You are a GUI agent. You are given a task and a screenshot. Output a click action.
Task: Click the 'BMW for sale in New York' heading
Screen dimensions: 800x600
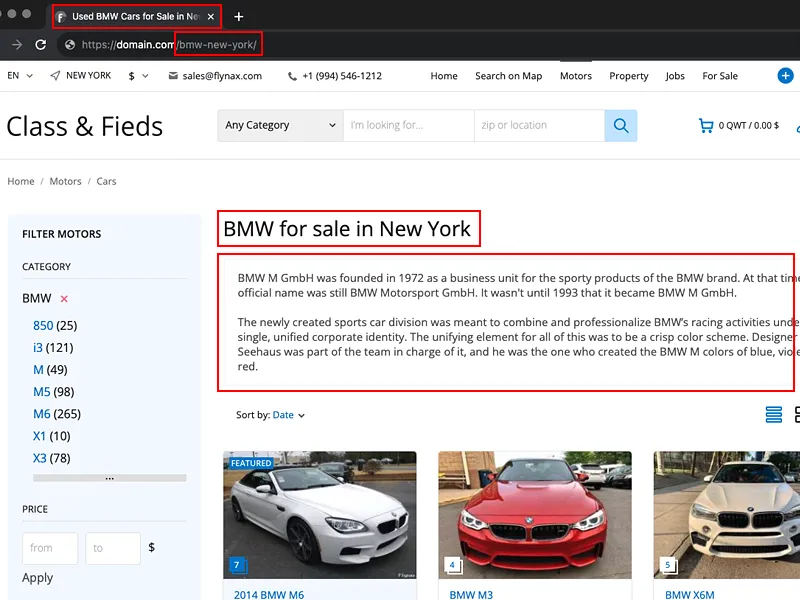click(347, 229)
